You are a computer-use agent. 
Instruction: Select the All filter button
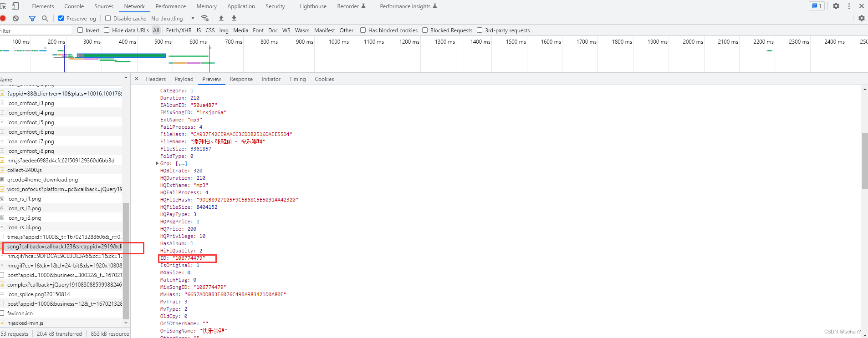click(x=156, y=30)
